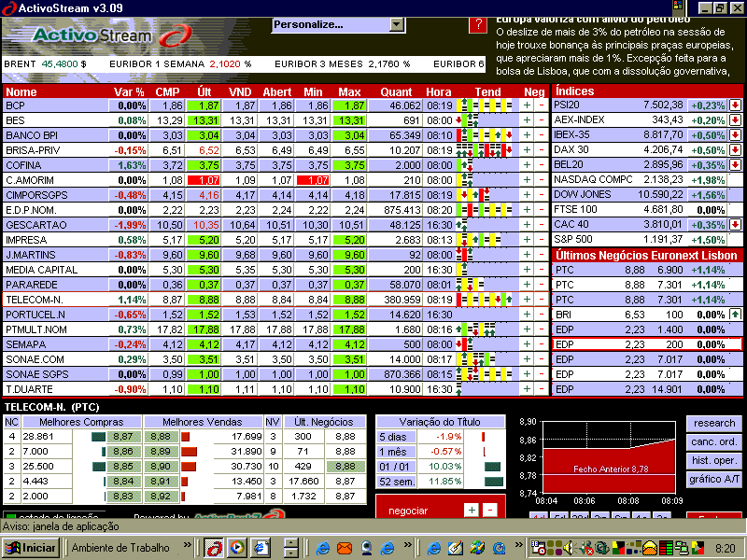Viewport: 747px width, 560px height.
Task: Click the red question mark help icon
Action: click(475, 25)
